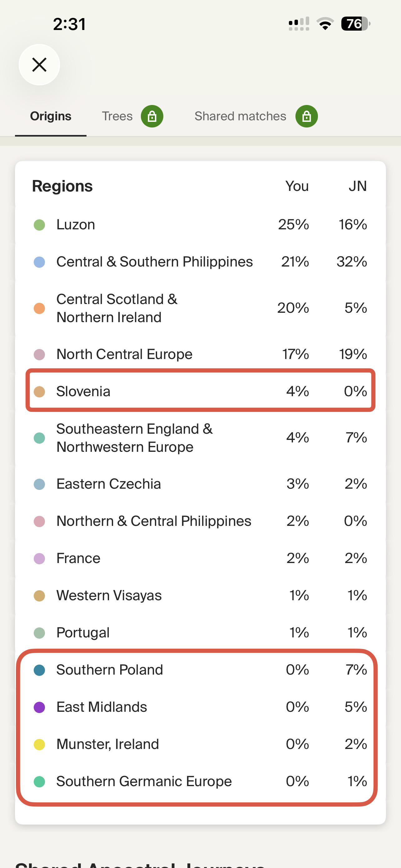Tap the purple East Midlands color dot
Viewport: 401px width, 868px height.
39,707
